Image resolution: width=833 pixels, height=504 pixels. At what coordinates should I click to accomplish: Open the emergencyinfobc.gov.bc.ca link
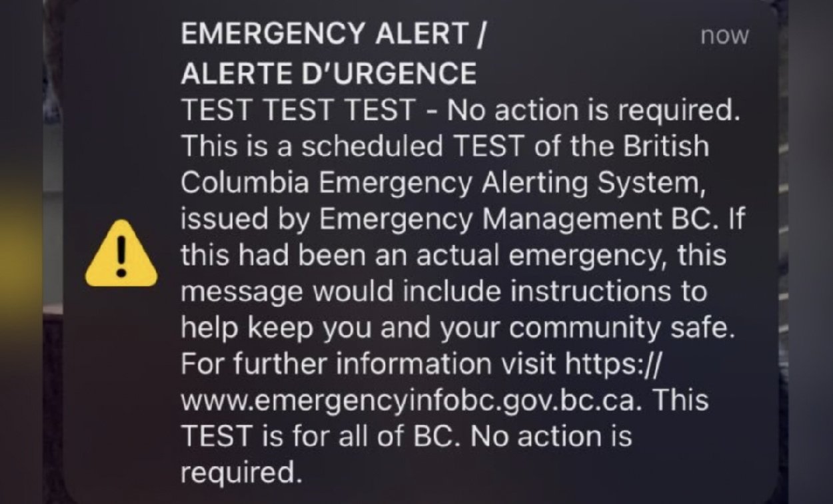click(412, 401)
